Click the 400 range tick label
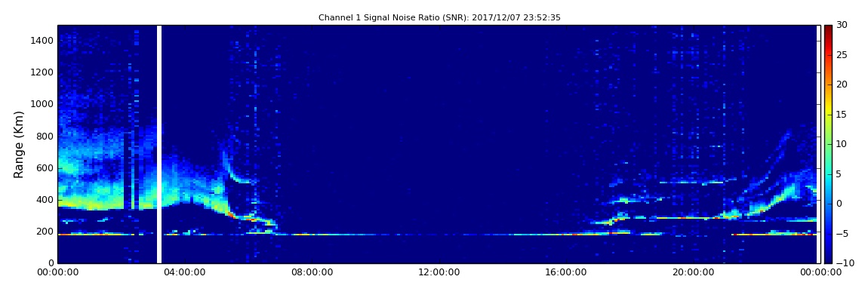The image size is (868, 307). (x=45, y=200)
